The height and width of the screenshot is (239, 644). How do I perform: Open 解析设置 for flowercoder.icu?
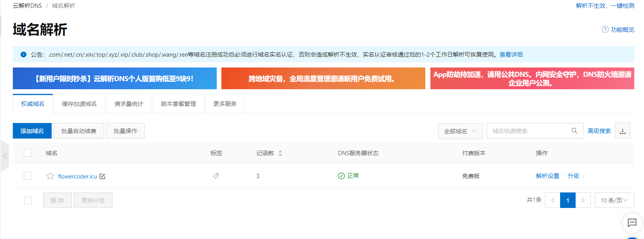(x=548, y=176)
